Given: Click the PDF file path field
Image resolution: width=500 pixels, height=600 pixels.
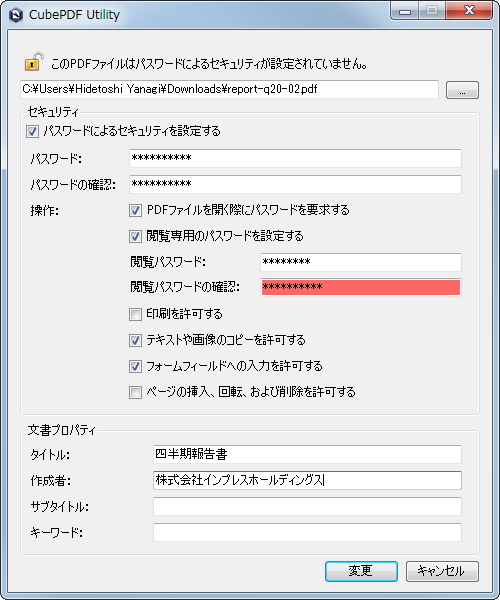Looking at the screenshot, I should pos(230,89).
